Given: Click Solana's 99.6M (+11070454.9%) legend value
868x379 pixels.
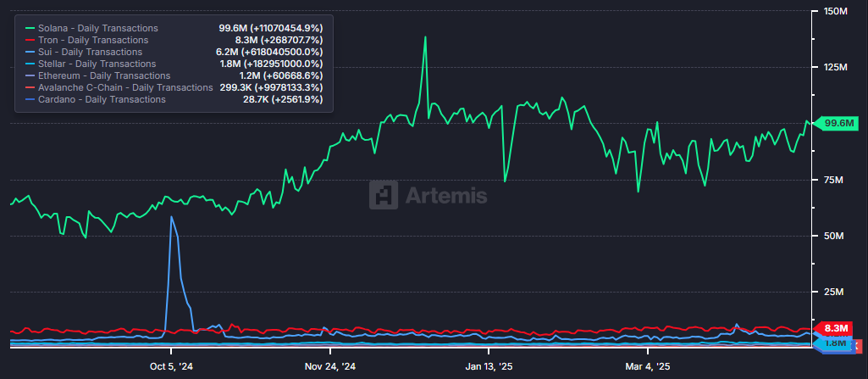Looking at the screenshot, I should (x=270, y=28).
